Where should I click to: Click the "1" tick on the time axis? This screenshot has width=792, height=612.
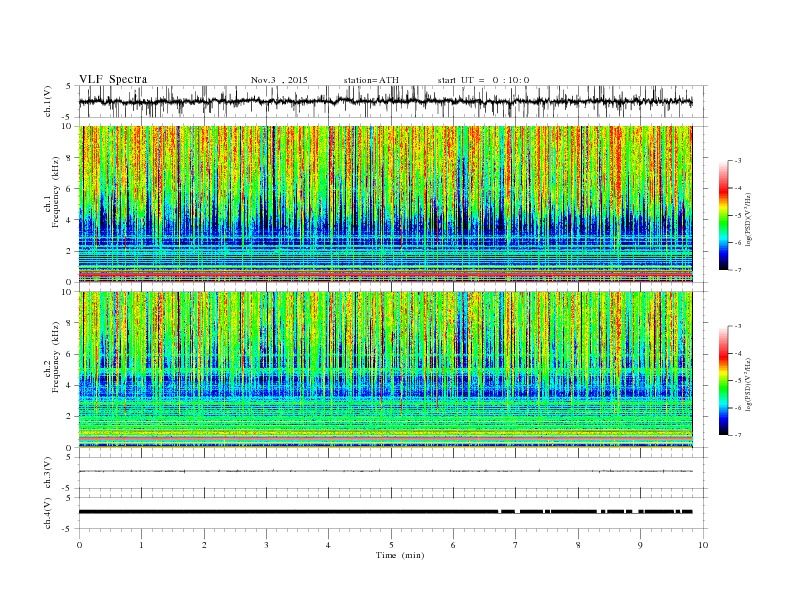141,545
